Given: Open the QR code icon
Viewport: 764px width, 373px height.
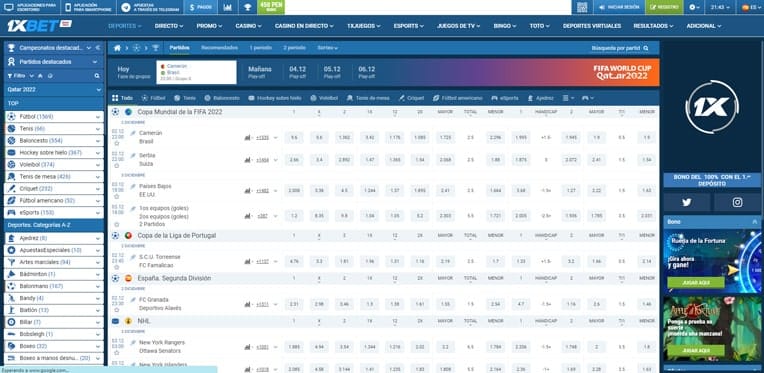Looking at the screenshot, I should click(x=582, y=7).
